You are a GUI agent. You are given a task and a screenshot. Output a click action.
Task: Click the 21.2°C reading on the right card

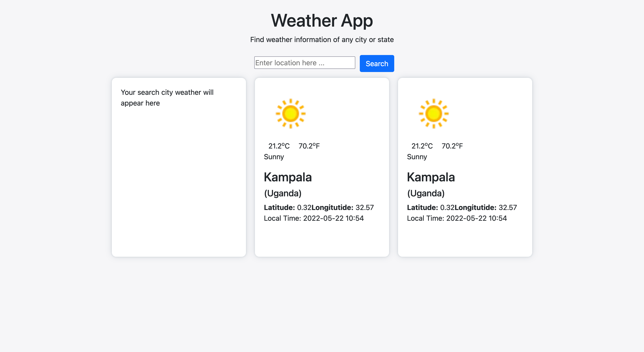pyautogui.click(x=422, y=146)
